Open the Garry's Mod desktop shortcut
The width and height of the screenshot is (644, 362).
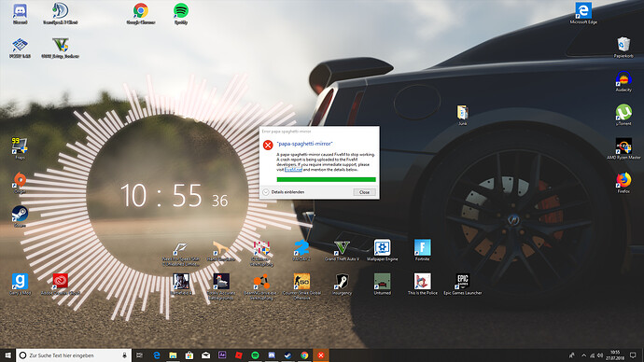click(20, 284)
